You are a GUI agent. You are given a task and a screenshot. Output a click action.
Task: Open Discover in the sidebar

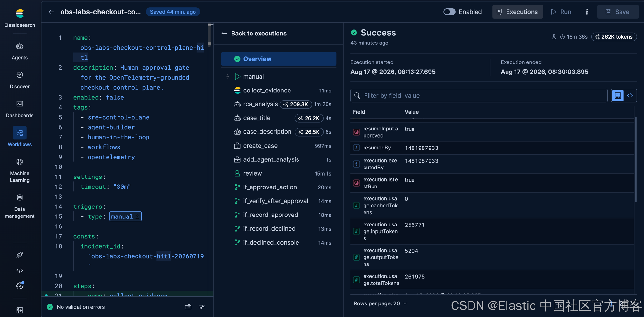tap(20, 80)
